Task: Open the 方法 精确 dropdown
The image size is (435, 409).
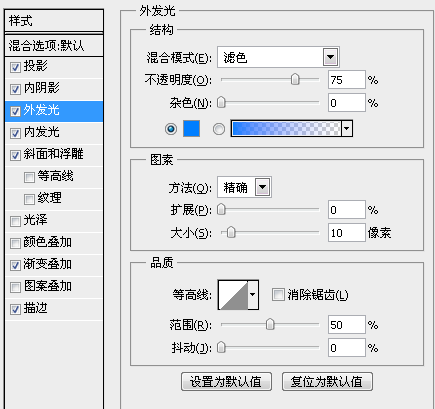Action: click(244, 187)
